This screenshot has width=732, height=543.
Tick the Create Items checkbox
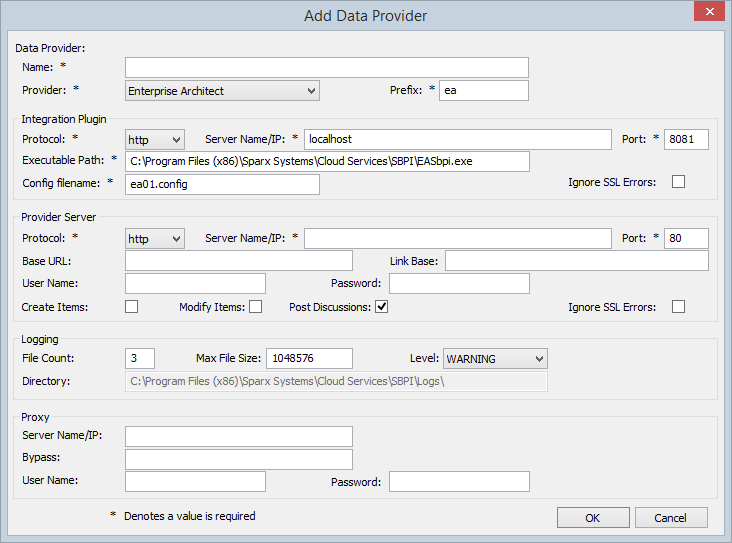pos(132,307)
